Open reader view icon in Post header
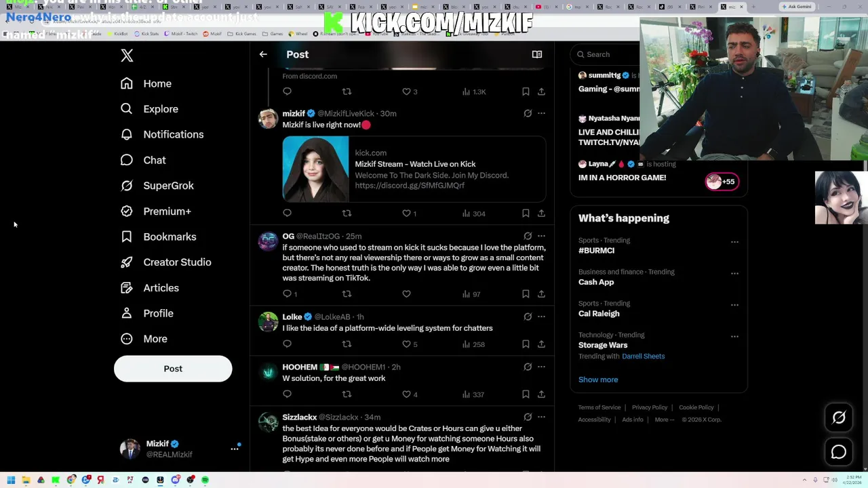This screenshot has width=868, height=488. click(x=537, y=54)
